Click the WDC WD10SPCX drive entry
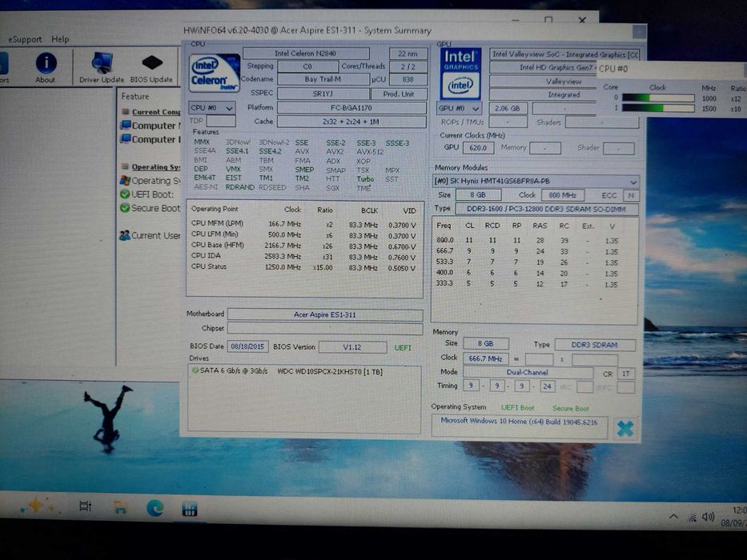Screen dimensions: 747x560 coord(330,372)
